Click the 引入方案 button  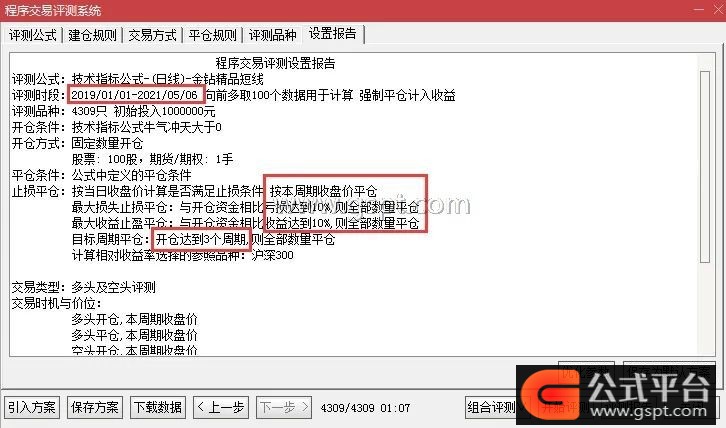coord(32,408)
